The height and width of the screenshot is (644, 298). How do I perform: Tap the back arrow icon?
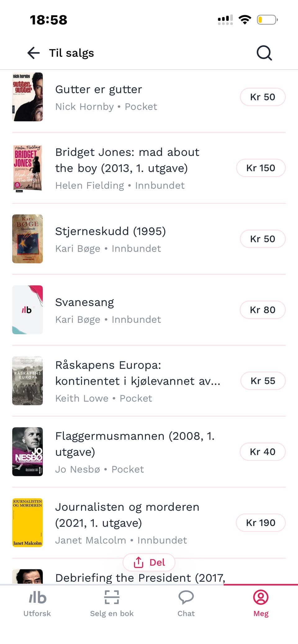[34, 53]
